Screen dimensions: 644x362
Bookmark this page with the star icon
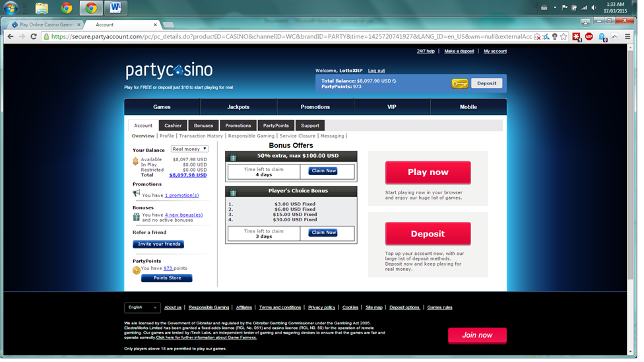click(x=564, y=36)
